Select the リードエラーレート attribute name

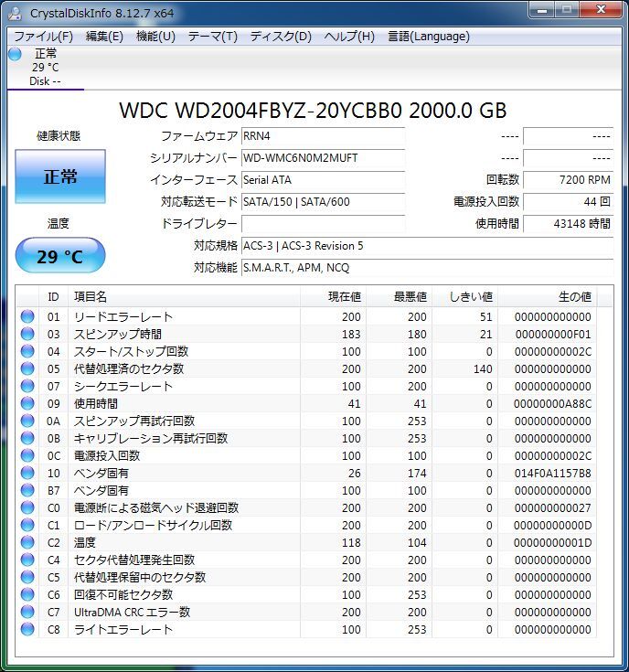tap(123, 316)
